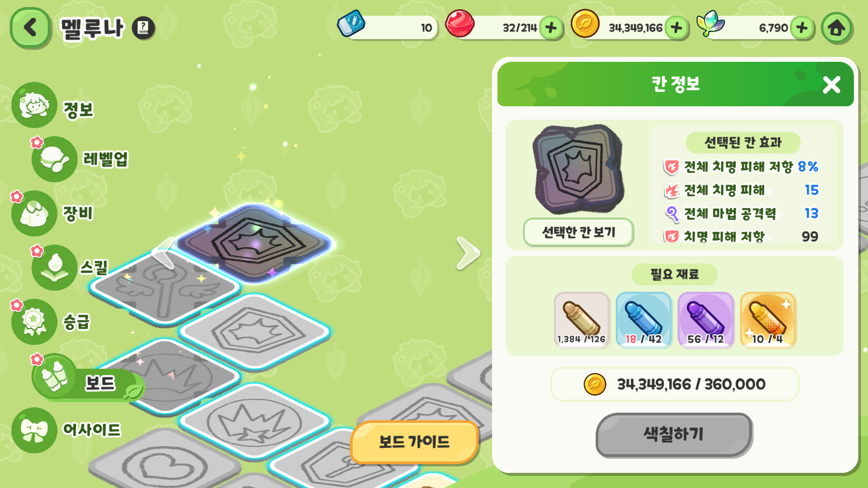Screen dimensions: 868x488
Task: Go back with the green arrow button
Action: [30, 27]
